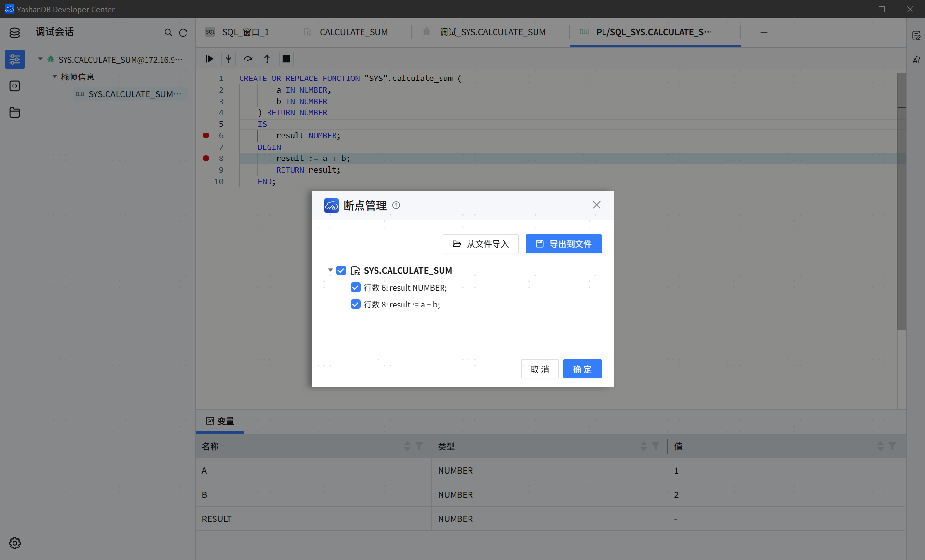Click the step out debug icon
The height and width of the screenshot is (560, 925).
267,59
